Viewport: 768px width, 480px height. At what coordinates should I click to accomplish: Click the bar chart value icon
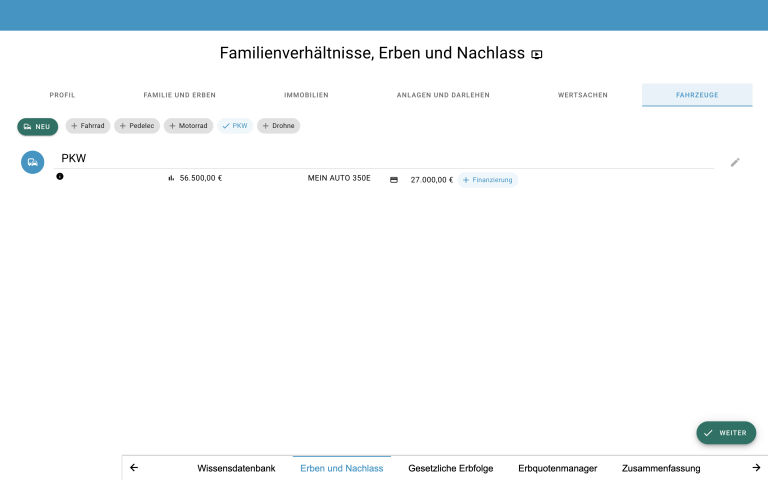(171, 178)
